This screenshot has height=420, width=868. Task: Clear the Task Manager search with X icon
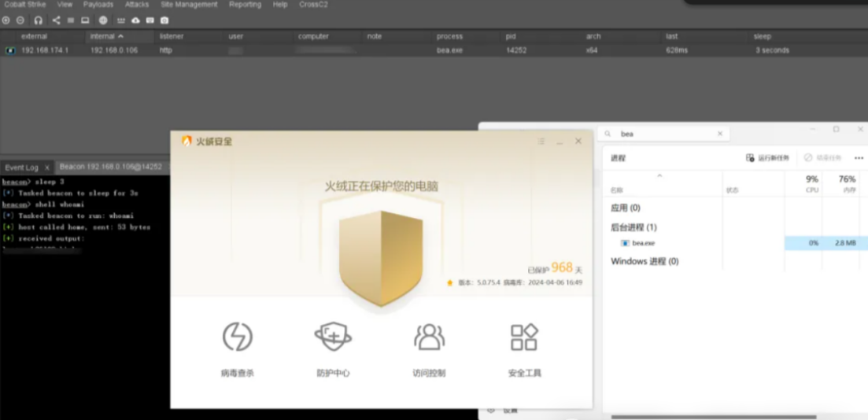pos(720,134)
